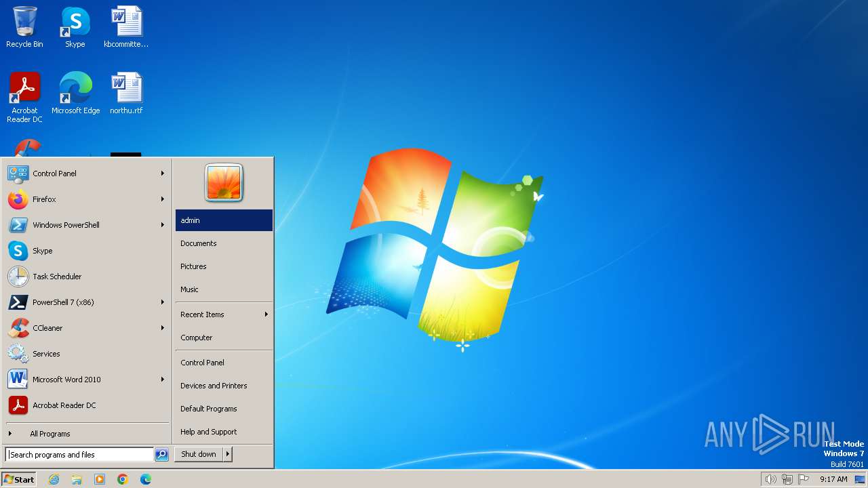This screenshot has width=868, height=488.
Task: Launch Firefox from Start menu
Action: [x=87, y=199]
